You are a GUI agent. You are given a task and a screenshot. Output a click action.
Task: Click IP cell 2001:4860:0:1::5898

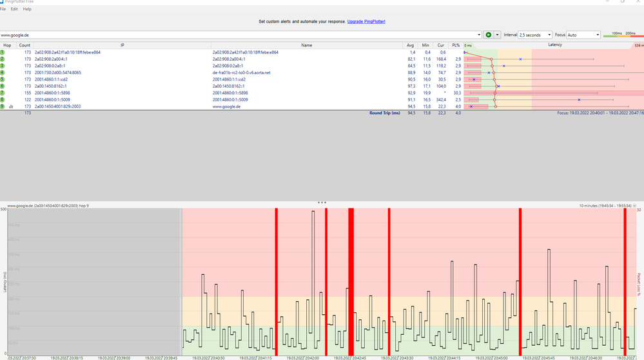[x=52, y=93]
